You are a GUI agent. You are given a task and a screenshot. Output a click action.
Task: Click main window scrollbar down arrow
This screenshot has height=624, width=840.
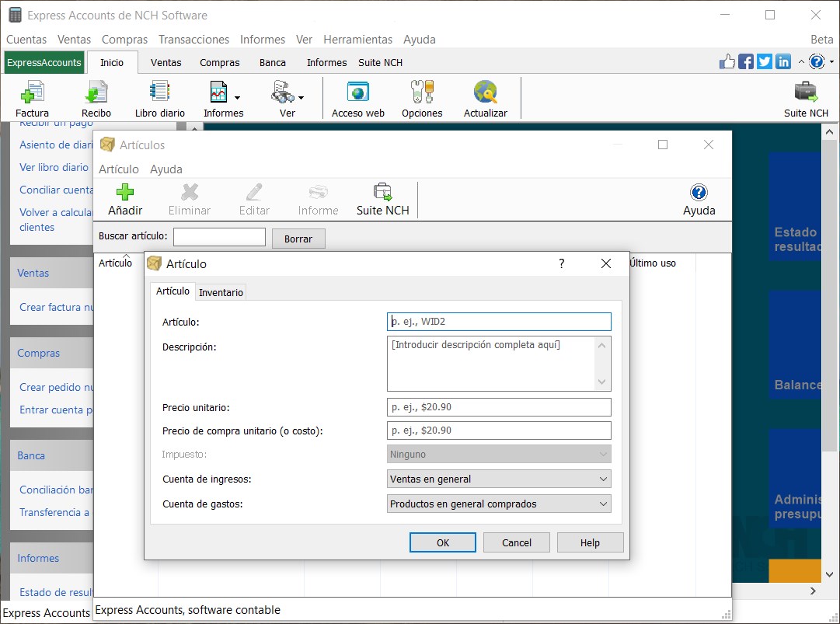coord(829,574)
